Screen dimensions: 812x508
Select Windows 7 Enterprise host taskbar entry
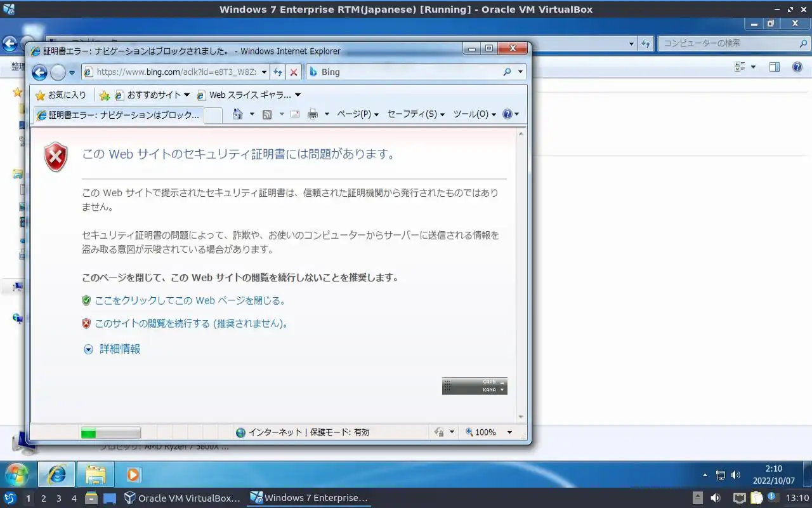(309, 498)
